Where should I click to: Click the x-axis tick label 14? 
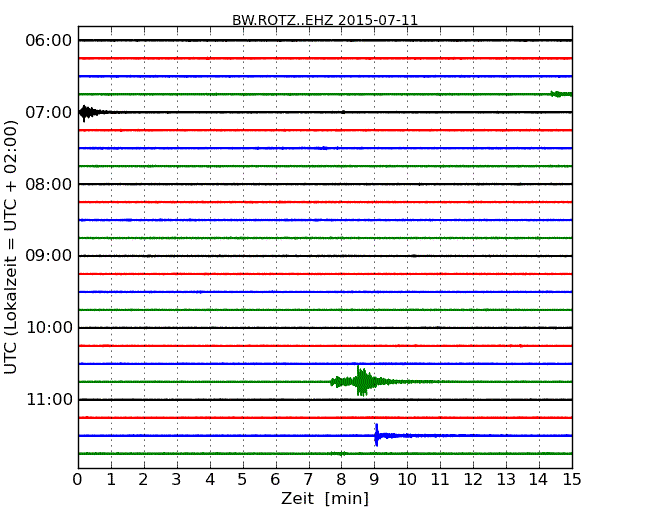[539, 480]
